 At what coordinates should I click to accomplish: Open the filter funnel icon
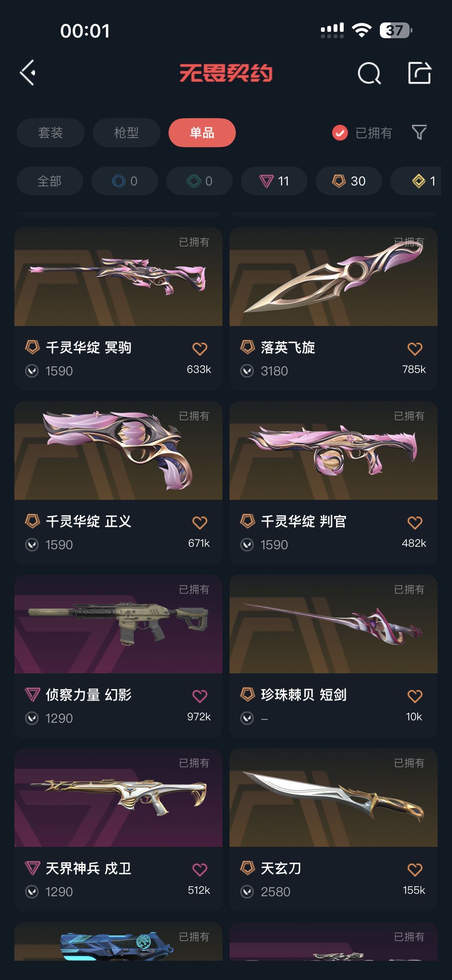pyautogui.click(x=419, y=132)
